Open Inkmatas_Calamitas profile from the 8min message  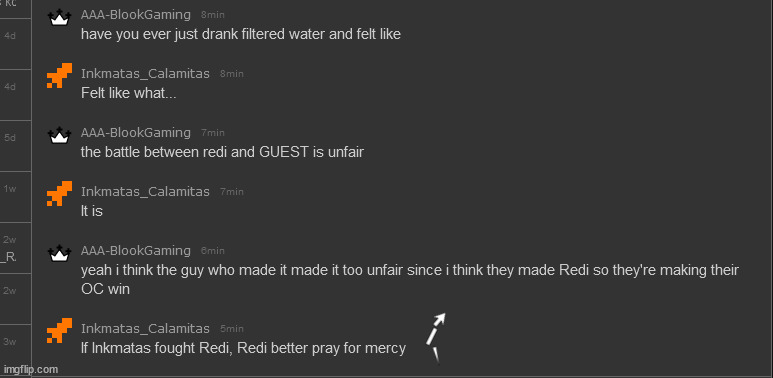(145, 73)
